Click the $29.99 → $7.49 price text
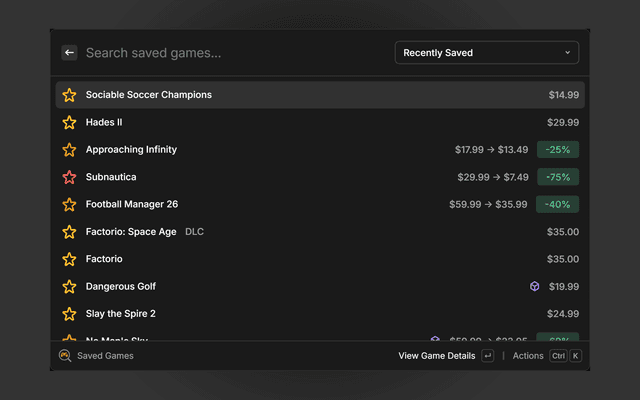 [x=493, y=177]
